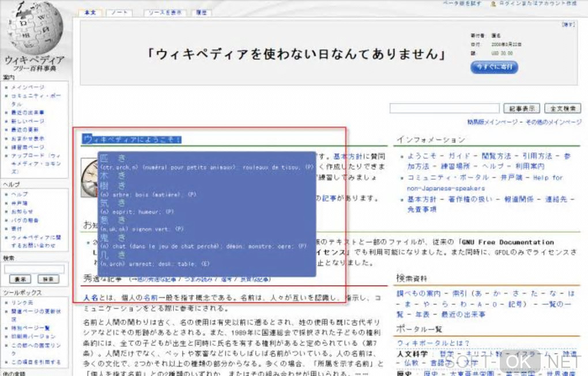Open 調べもの案内 in the reference section

pyautogui.click(x=419, y=293)
